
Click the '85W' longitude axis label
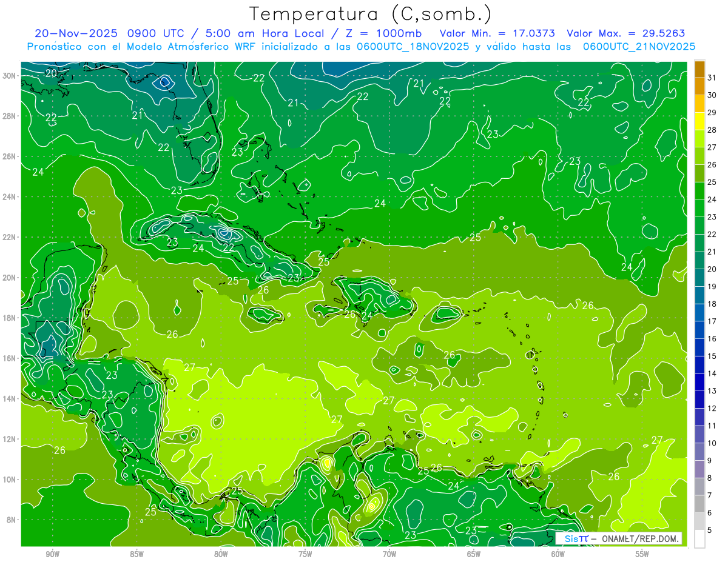tap(136, 554)
